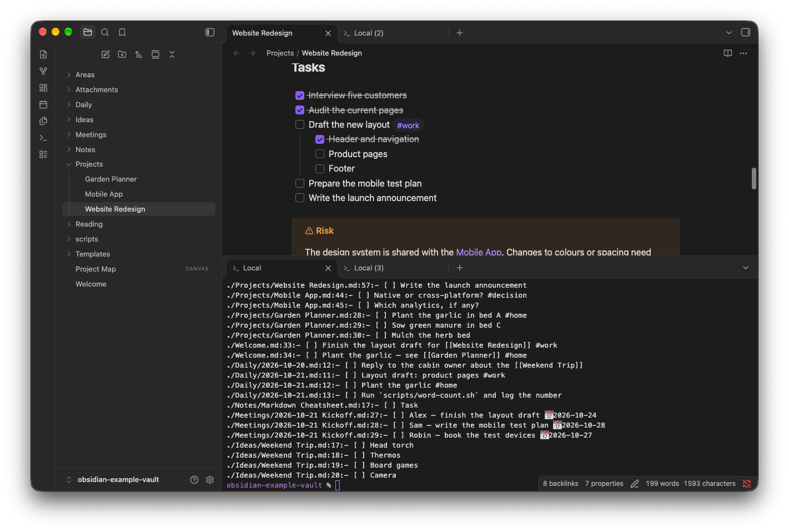Uncheck Audit the current pages task

[300, 110]
